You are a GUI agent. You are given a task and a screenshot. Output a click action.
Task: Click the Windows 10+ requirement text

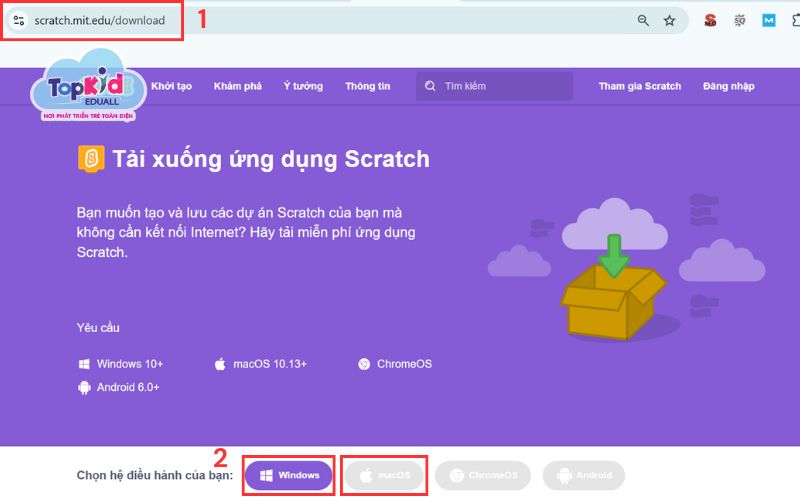(130, 364)
